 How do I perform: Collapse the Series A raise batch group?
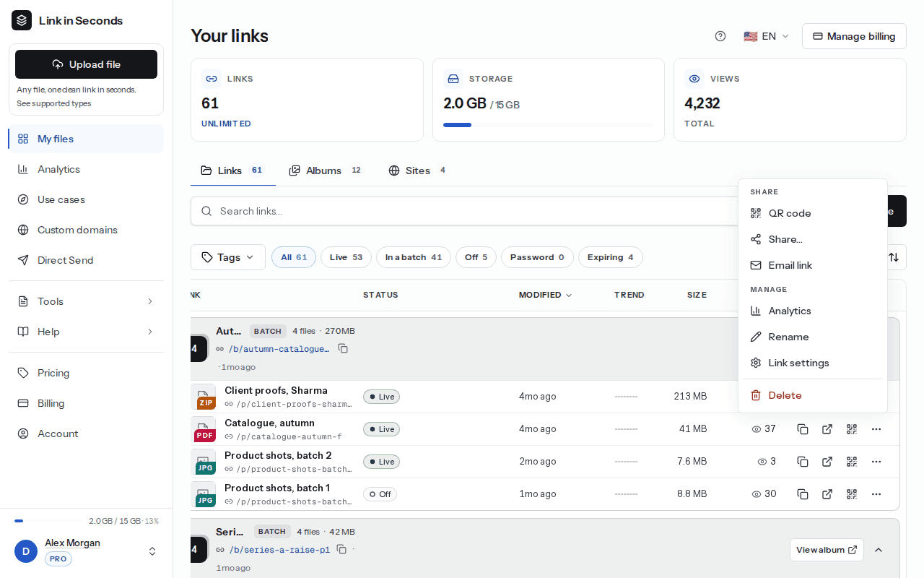879,550
